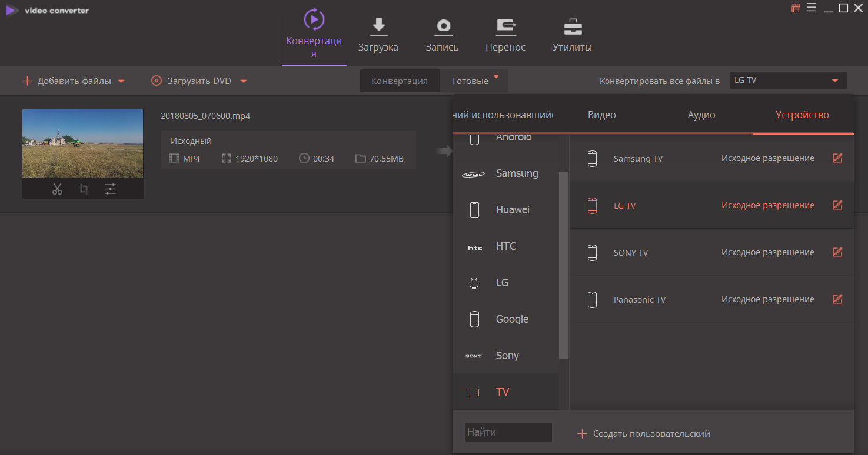Open the Запись recording section
Image resolution: width=868 pixels, height=455 pixels.
(442, 35)
